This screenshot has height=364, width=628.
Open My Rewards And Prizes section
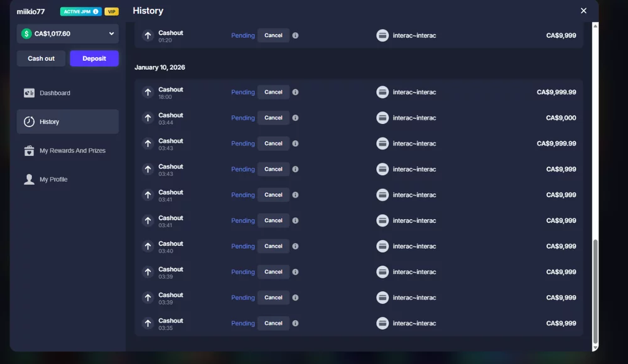(72, 151)
